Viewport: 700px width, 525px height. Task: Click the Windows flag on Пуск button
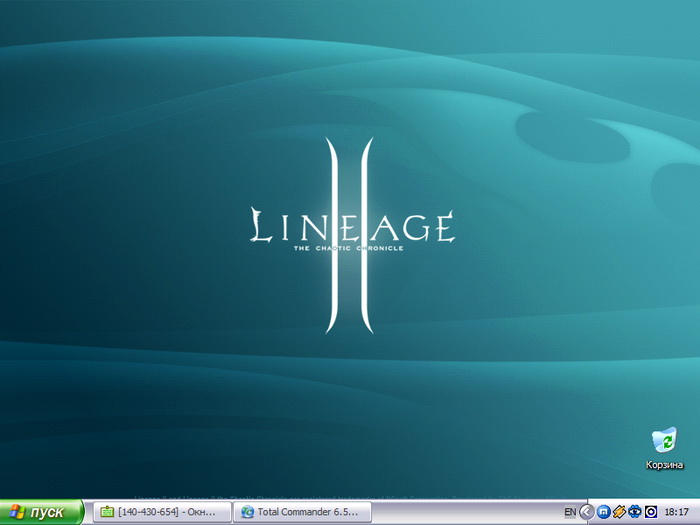pyautogui.click(x=17, y=512)
